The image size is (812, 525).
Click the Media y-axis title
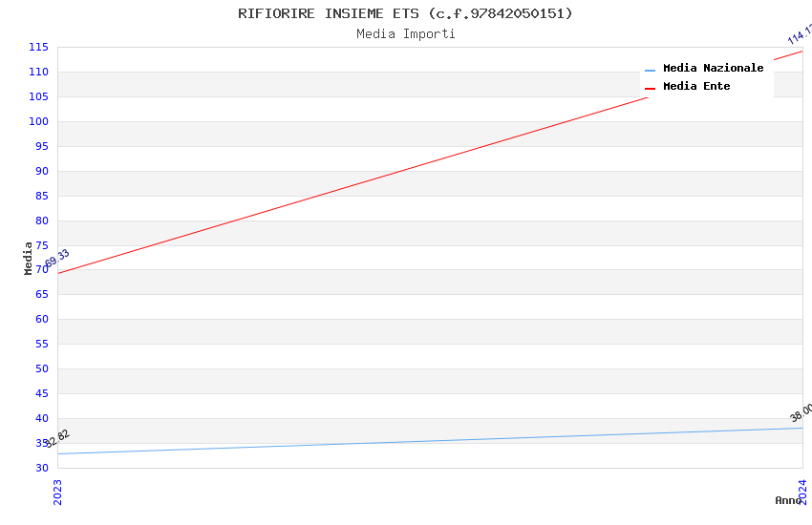point(28,258)
